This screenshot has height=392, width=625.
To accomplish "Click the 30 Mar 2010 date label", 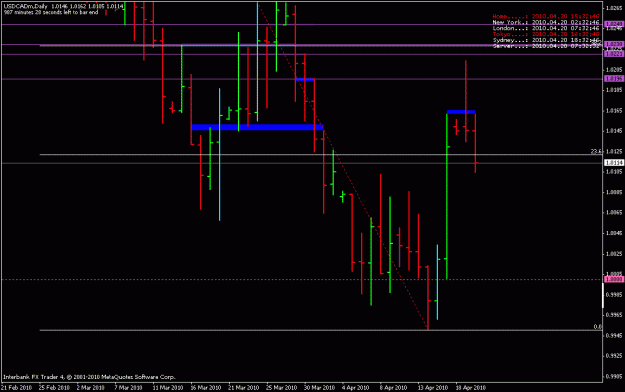I will pos(320,388).
